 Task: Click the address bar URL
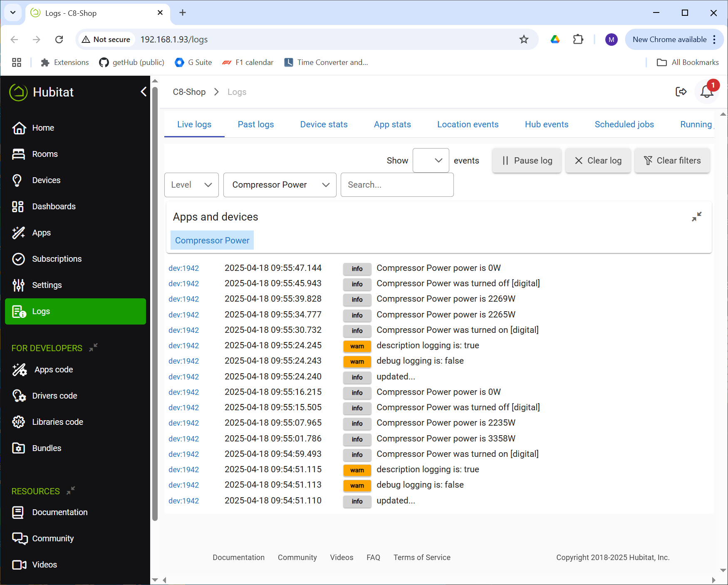pos(174,40)
